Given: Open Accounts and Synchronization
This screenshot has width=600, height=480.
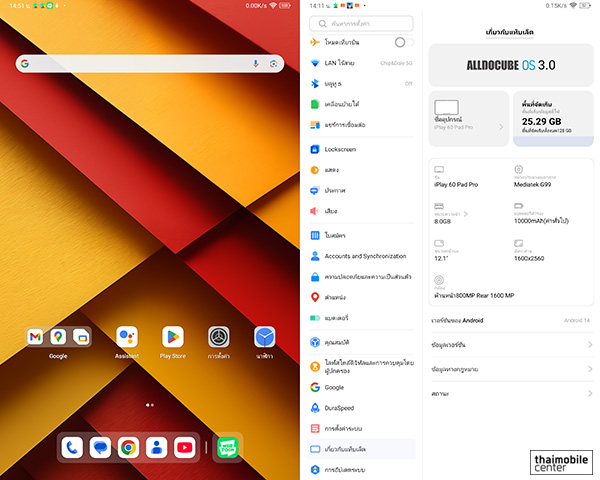Looking at the screenshot, I should click(x=361, y=256).
